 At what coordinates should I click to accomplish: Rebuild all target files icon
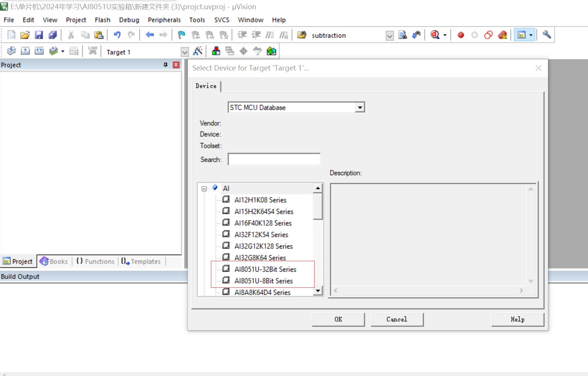coord(39,51)
